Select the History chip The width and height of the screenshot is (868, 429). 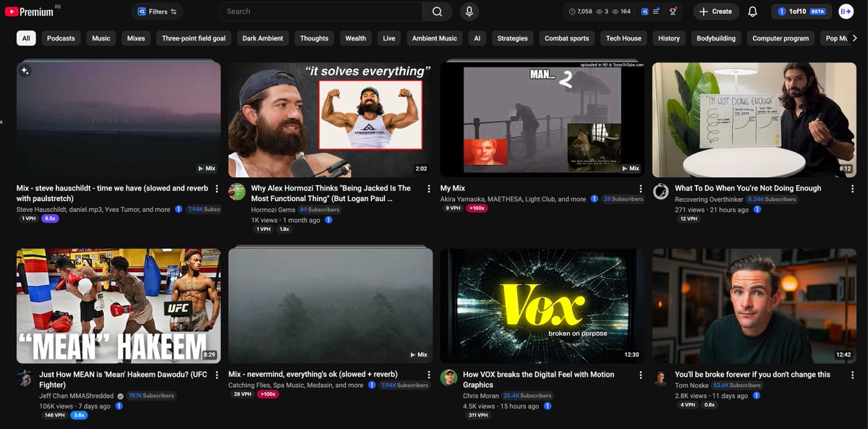pos(669,38)
